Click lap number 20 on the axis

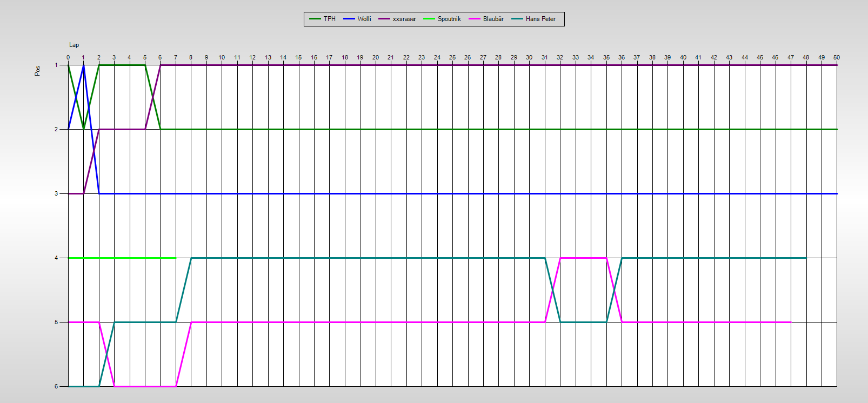pyautogui.click(x=376, y=57)
